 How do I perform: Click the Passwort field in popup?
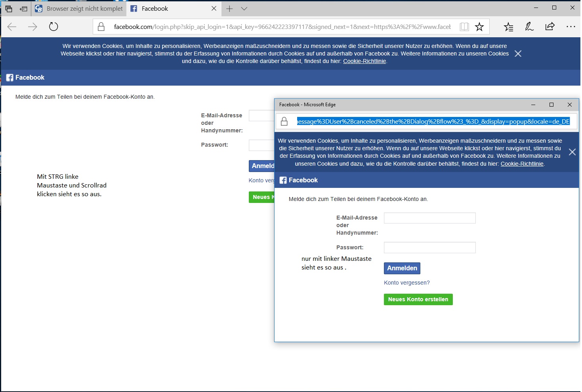tap(430, 248)
